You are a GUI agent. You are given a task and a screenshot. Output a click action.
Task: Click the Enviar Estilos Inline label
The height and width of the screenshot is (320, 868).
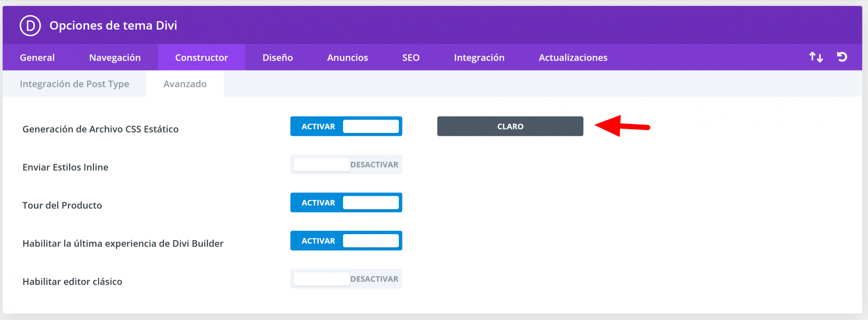pyautogui.click(x=65, y=167)
